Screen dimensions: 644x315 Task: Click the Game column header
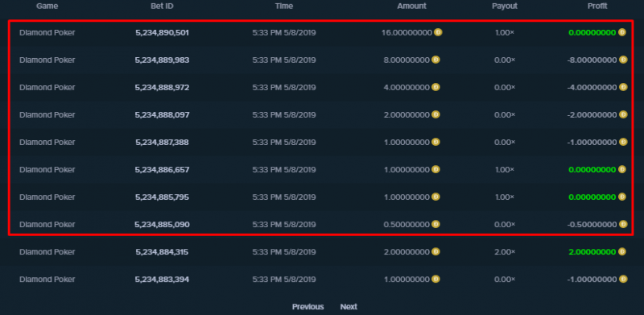click(47, 6)
